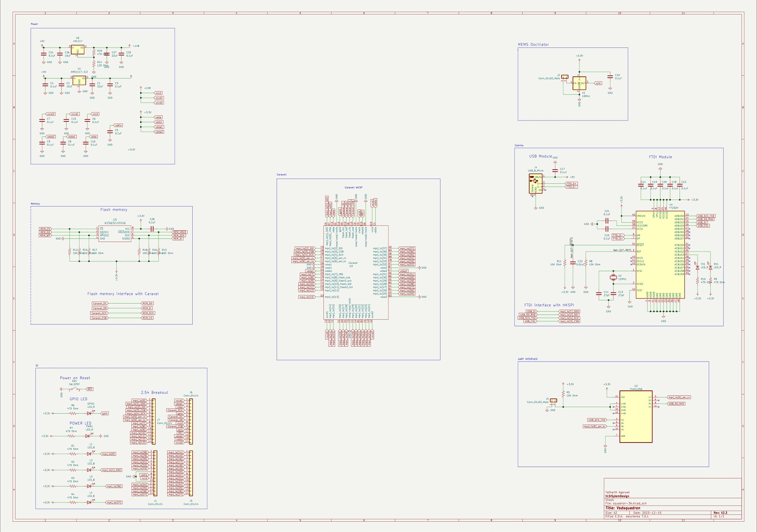Click the 'FTDI interface with HKSPI' label
Image resolution: width=757 pixels, height=532 pixels.
click(549, 305)
